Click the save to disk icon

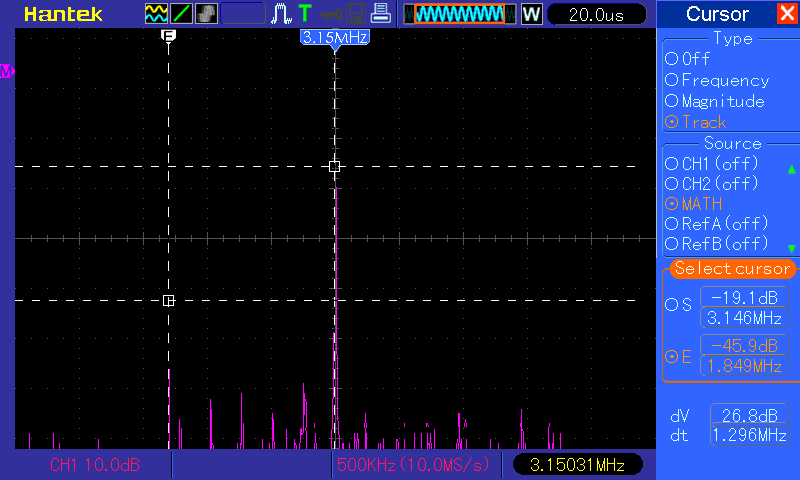354,14
